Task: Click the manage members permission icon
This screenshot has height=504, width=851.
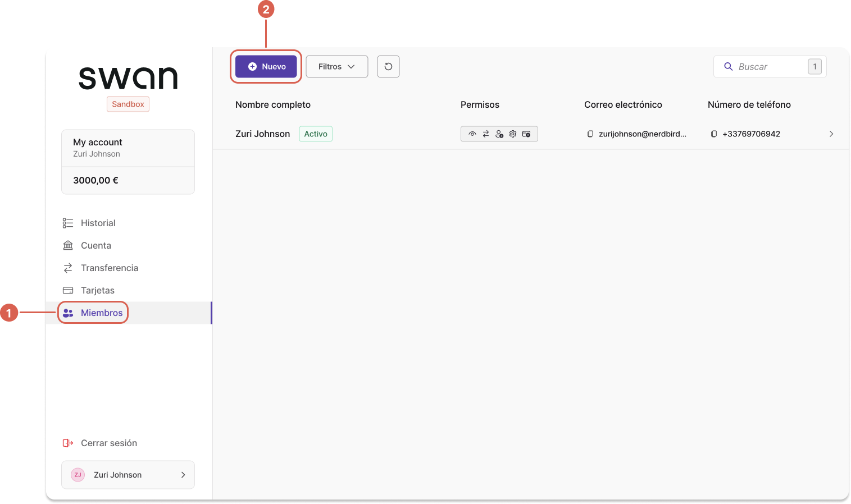Action: click(x=499, y=134)
